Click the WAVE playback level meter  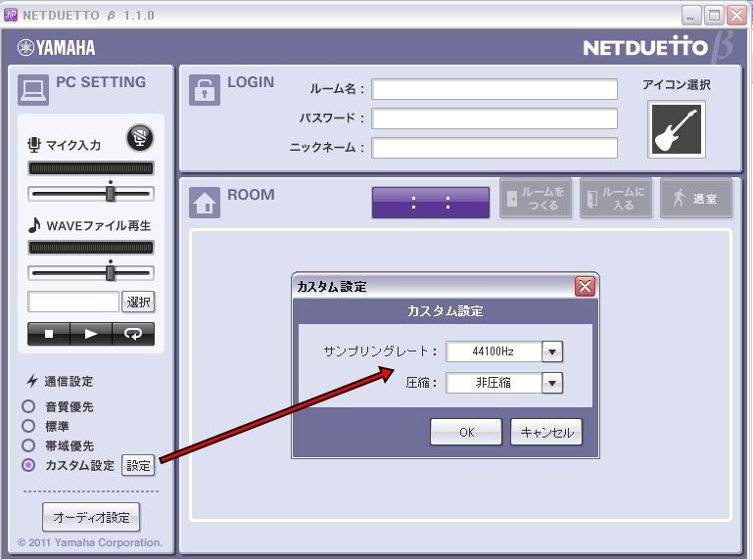[91, 248]
